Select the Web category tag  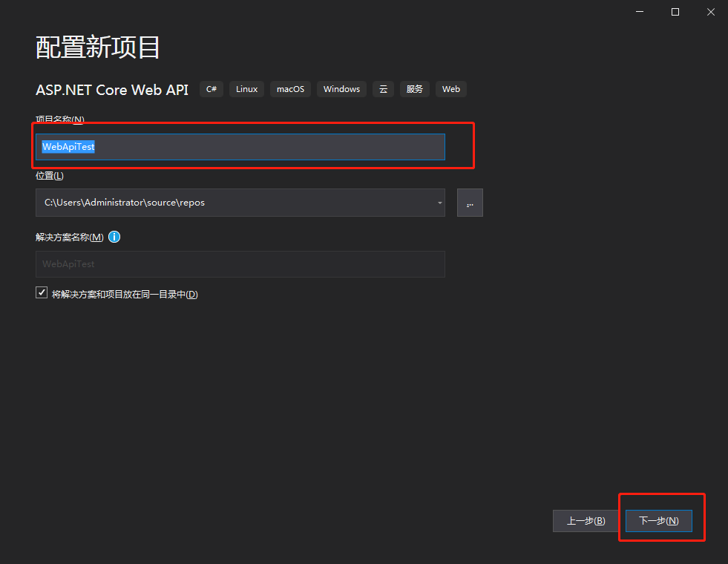450,88
